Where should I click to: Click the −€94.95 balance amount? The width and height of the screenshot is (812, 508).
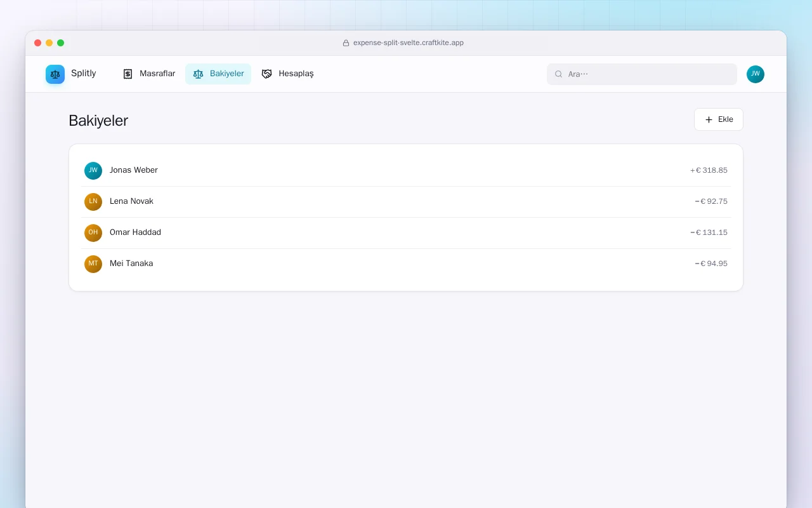(711, 264)
